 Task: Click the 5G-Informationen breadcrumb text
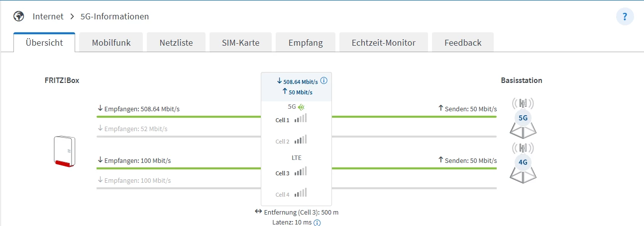tap(115, 16)
